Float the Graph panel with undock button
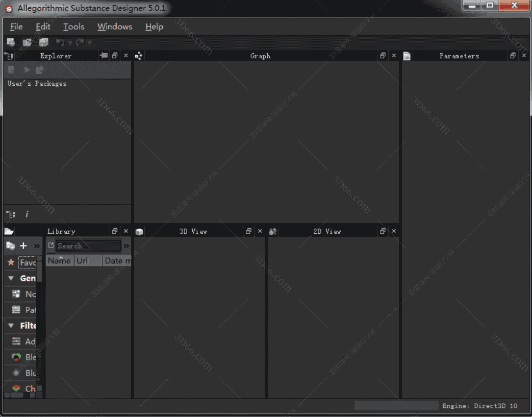This screenshot has width=532, height=417. tap(383, 56)
